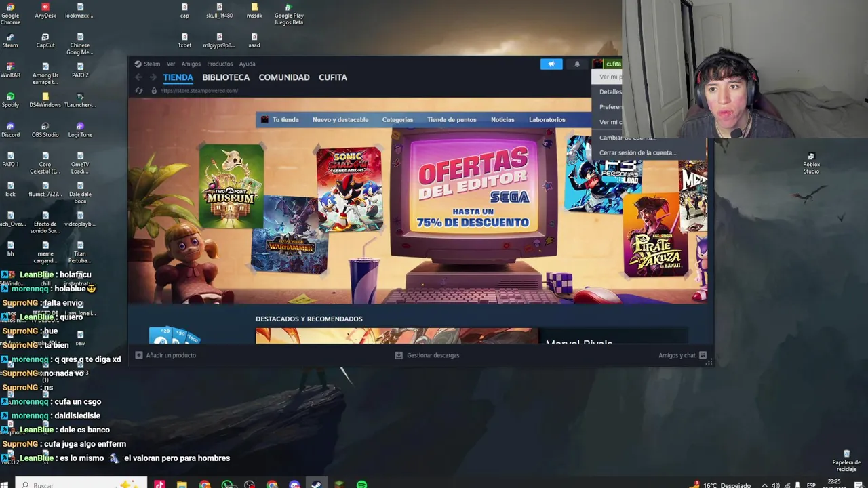Open AnyDesk desktop shortcut
Image resolution: width=868 pixels, height=488 pixels.
tap(45, 11)
